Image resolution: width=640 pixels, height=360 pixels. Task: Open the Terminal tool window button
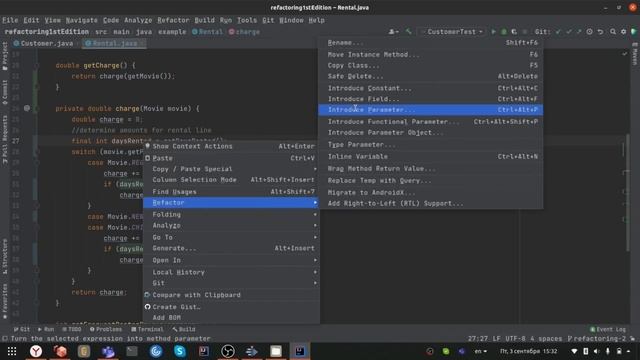tap(147, 329)
